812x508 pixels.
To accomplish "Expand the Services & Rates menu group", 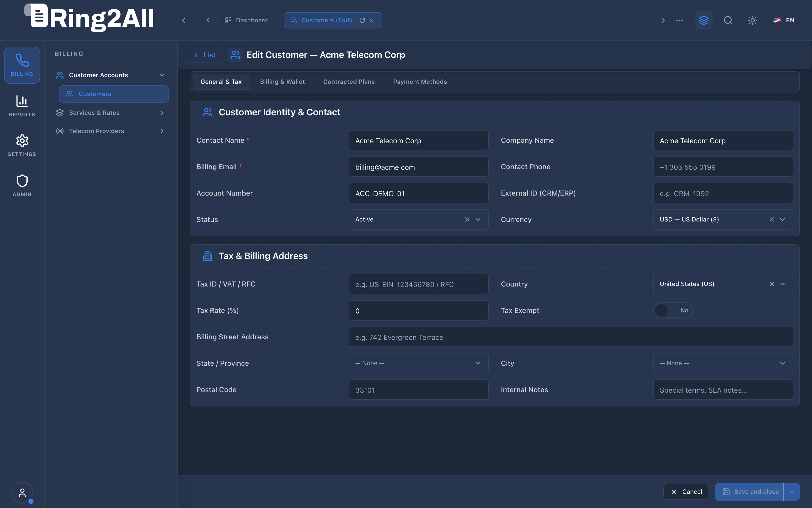I will point(110,113).
